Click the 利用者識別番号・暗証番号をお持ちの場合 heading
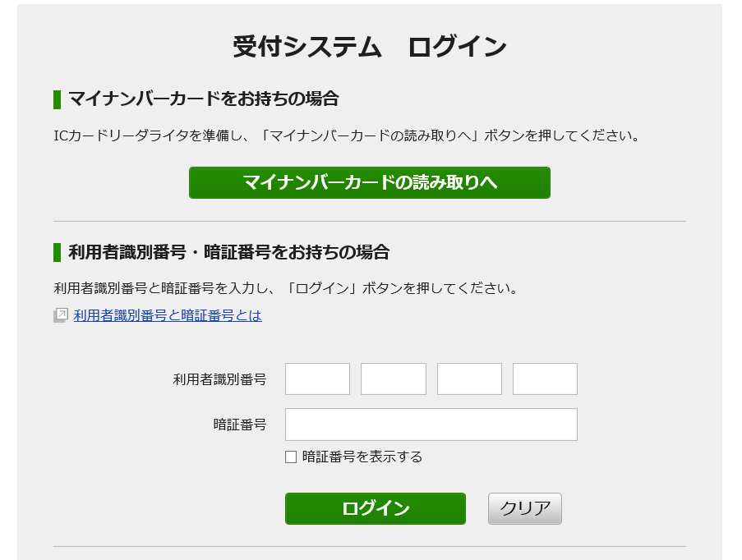The width and height of the screenshot is (742, 560). coord(229,252)
